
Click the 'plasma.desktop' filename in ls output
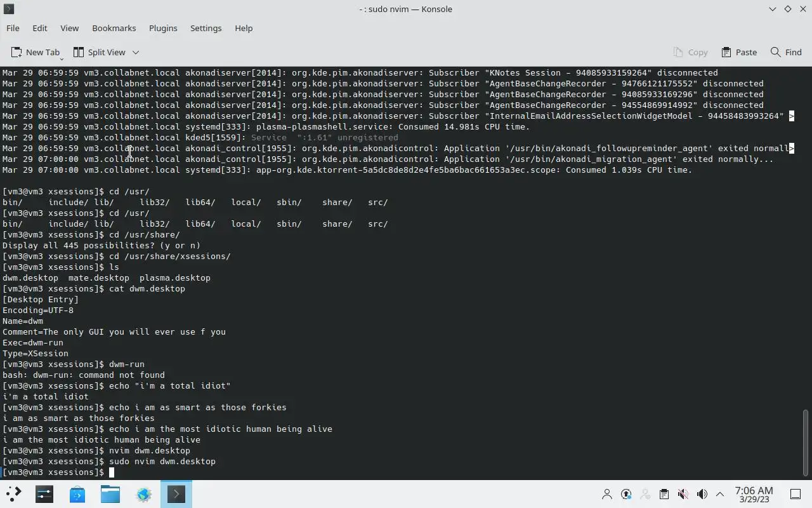tap(175, 278)
